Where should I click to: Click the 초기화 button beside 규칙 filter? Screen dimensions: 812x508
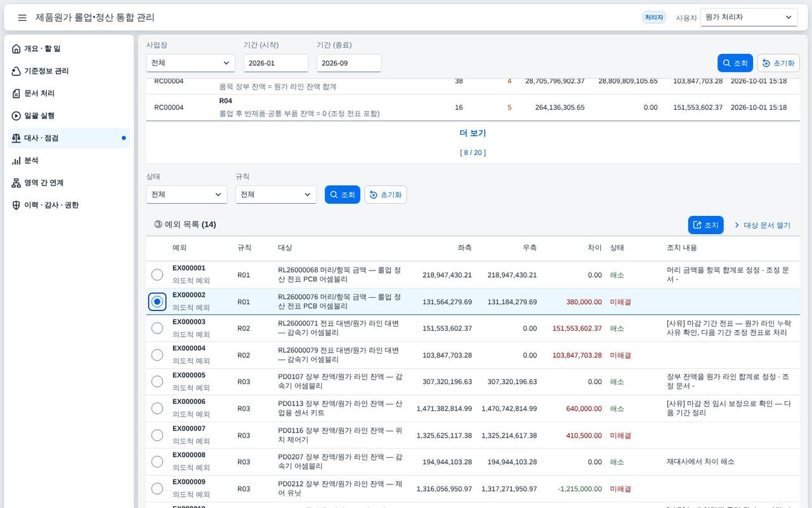[x=386, y=194]
